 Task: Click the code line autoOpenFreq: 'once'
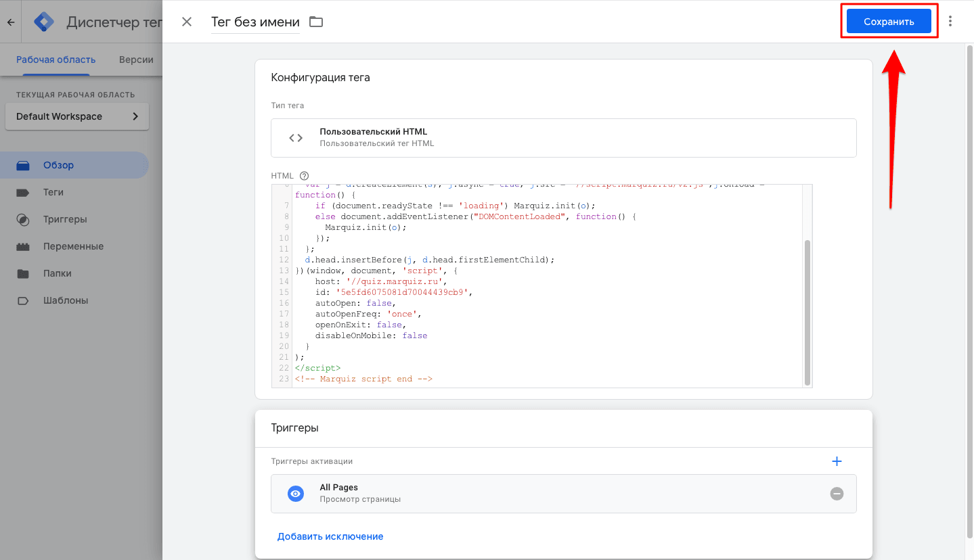(x=368, y=314)
